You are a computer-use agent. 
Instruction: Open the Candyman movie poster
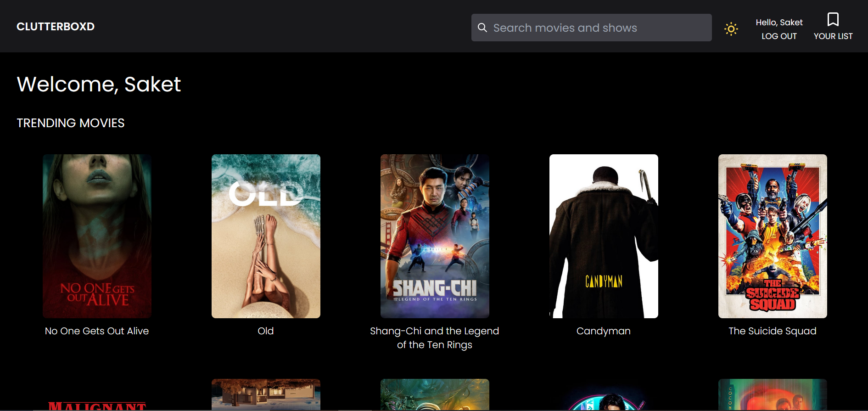(x=604, y=236)
